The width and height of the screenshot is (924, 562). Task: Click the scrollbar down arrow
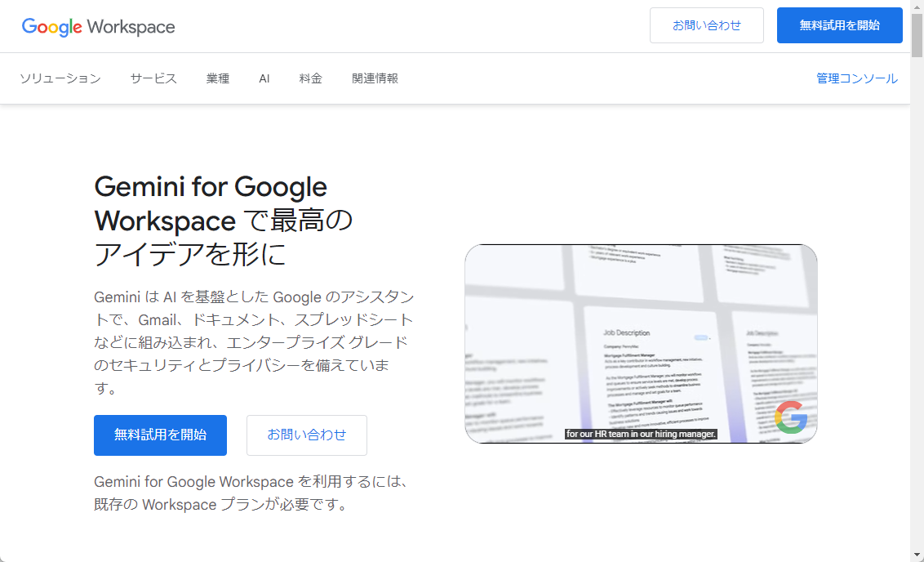917,555
